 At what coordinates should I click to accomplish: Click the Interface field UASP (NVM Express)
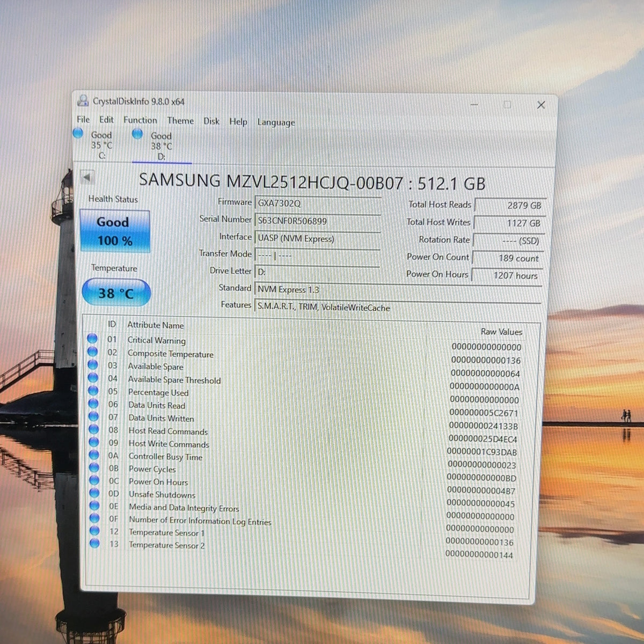coord(318,239)
